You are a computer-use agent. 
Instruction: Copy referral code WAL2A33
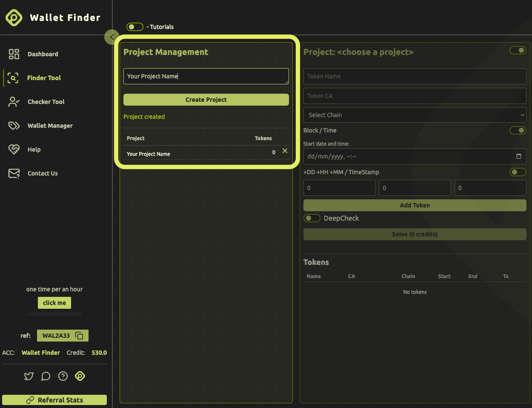[79, 336]
